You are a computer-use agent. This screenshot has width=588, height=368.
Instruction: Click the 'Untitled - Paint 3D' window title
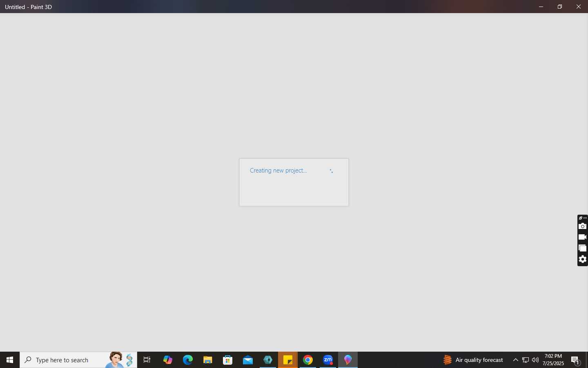29,7
